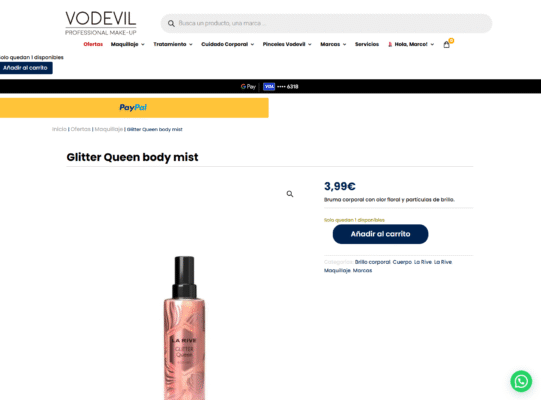Expand the Pinceles Vodevil menu
541x400 pixels.
[x=287, y=44]
